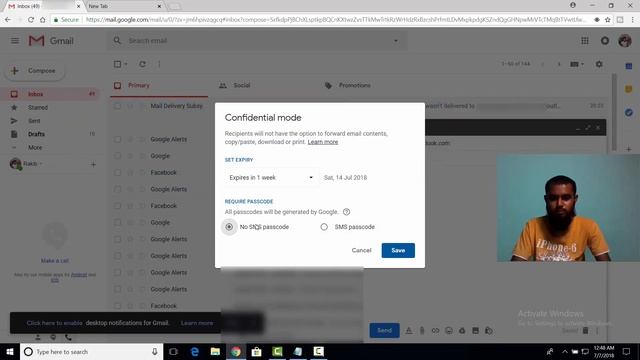Insert an emoji in compose
Image resolution: width=640 pixels, height=360 pixels.
pos(449,331)
